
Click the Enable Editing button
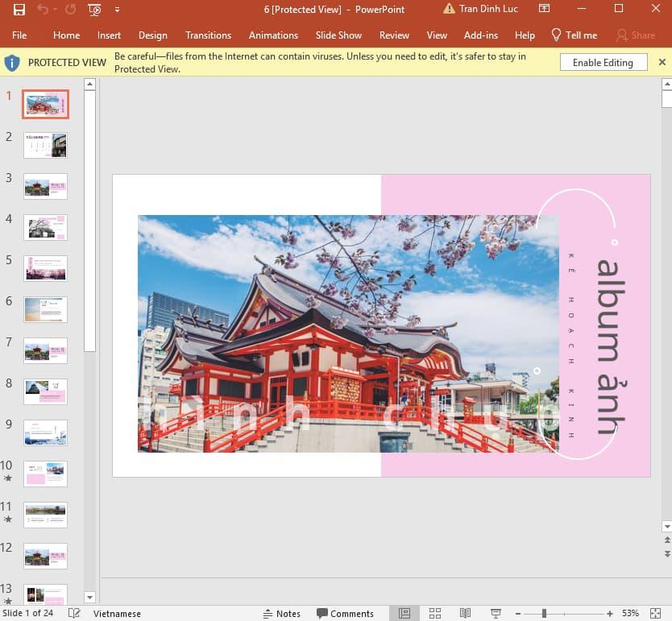tap(603, 62)
